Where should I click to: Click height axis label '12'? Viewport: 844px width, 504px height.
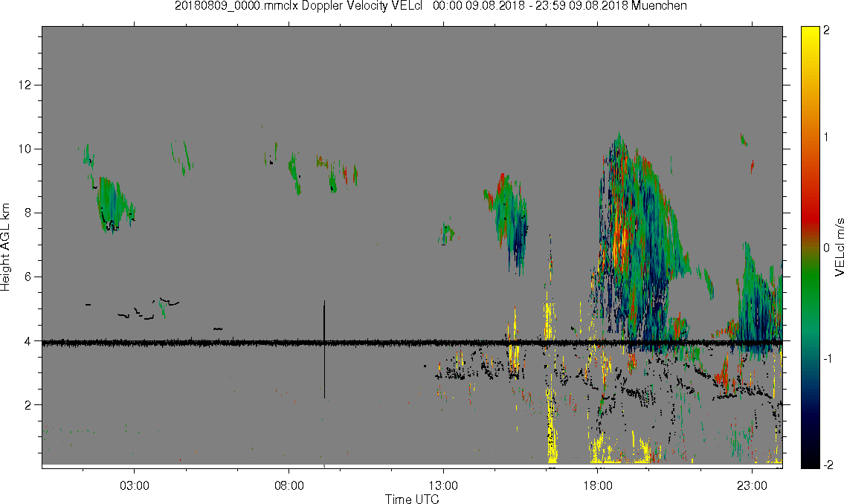25,85
